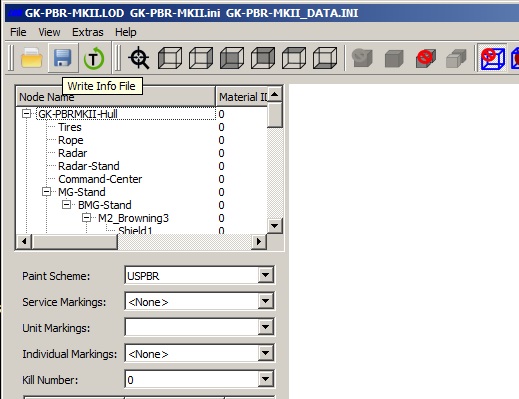This screenshot has width=519, height=399.
Task: Click the Service Markings label
Action: click(64, 302)
